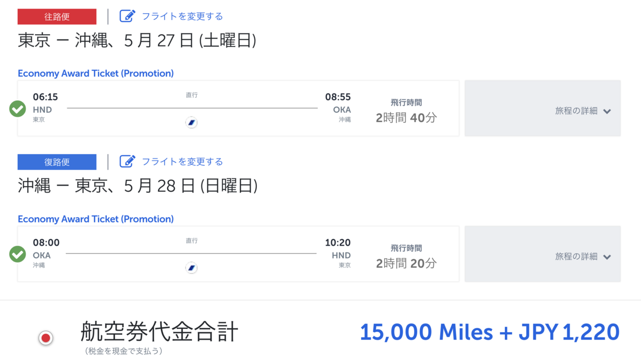Click the blue 復路便 label

coord(57,162)
